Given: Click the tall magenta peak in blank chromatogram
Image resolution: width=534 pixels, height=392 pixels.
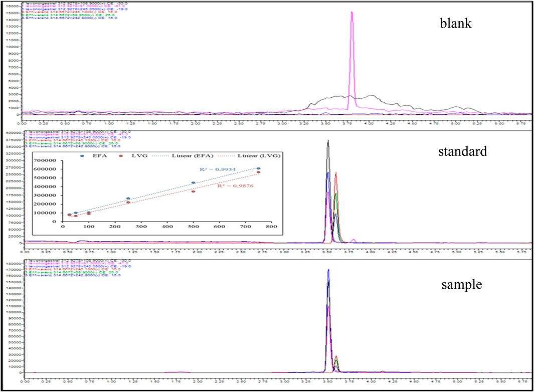Looking at the screenshot, I should click(352, 61).
